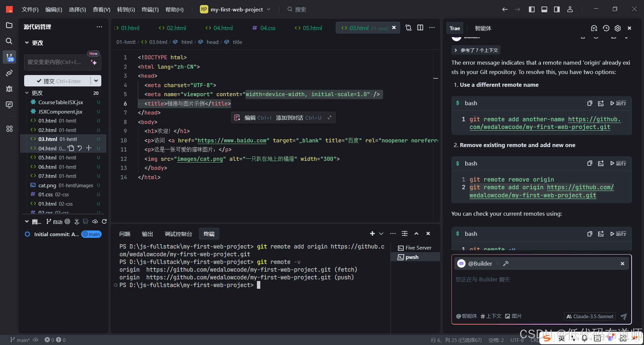Click the send message paper plane icon
This screenshot has width=644, height=345.
click(x=624, y=316)
